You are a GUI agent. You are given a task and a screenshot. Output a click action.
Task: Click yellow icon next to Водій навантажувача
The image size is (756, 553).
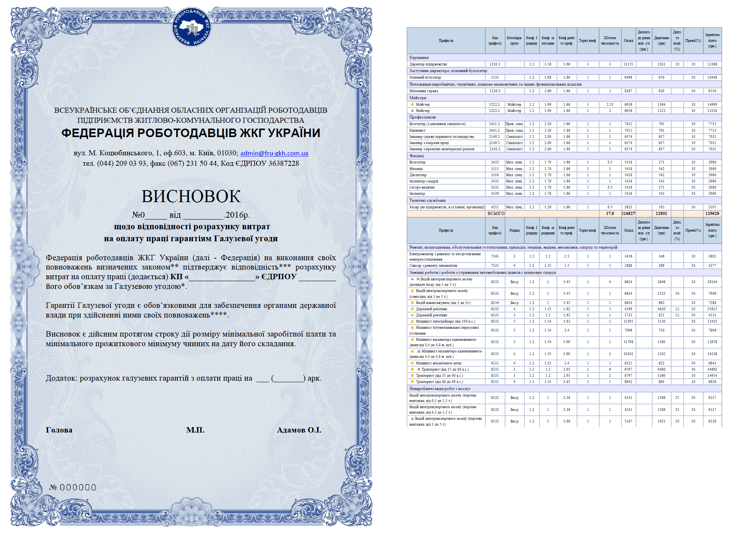412,303
